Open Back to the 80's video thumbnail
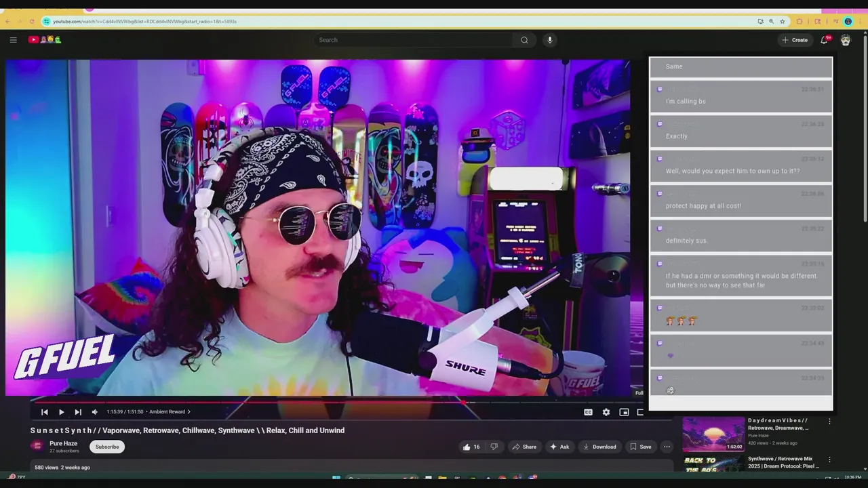Screen dimensions: 868x488 click(x=713, y=464)
